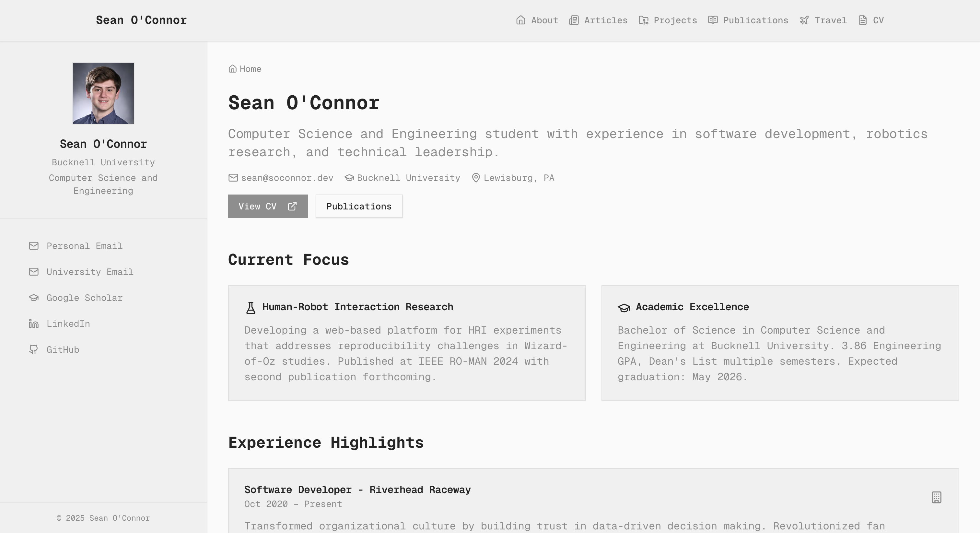Image resolution: width=980 pixels, height=533 pixels.
Task: Click the Travel plane icon in navbar
Action: click(x=804, y=20)
